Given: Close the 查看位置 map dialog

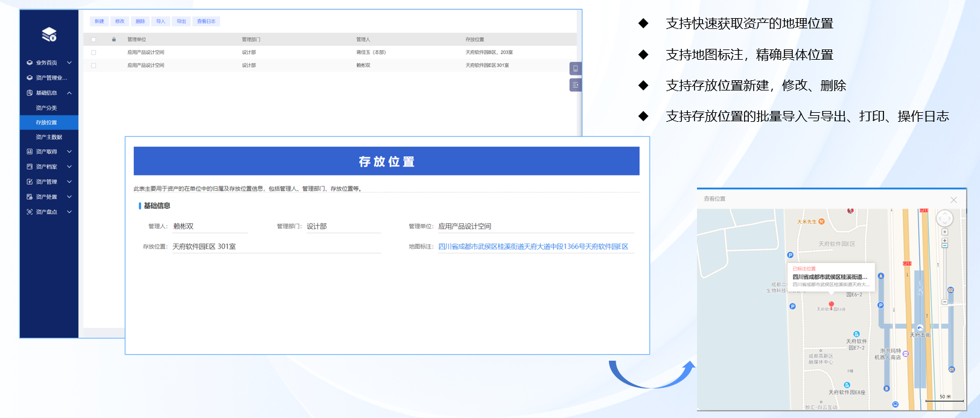Looking at the screenshot, I should (x=953, y=200).
